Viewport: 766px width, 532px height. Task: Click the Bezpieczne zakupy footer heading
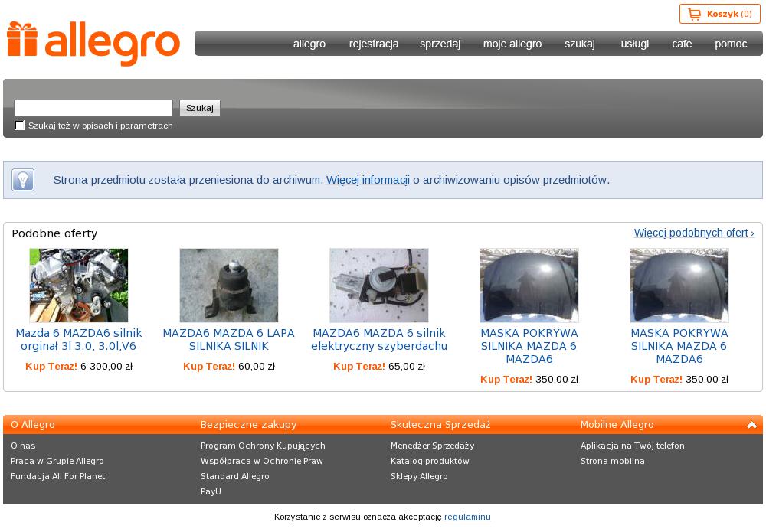[x=249, y=425]
